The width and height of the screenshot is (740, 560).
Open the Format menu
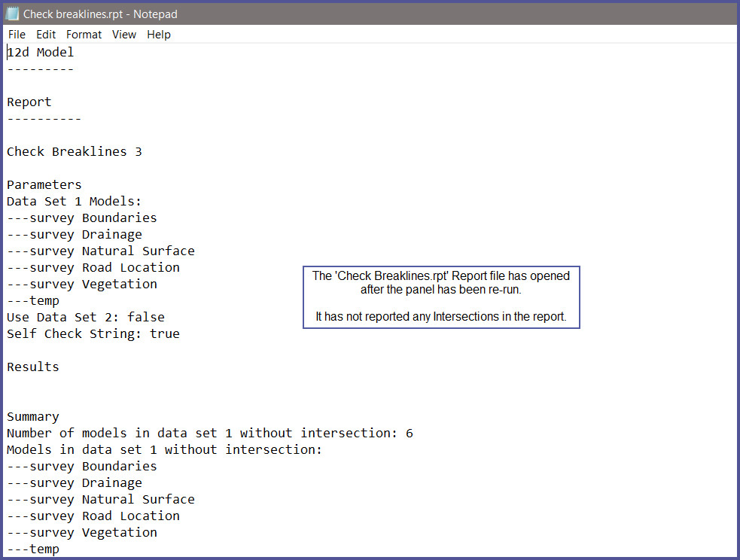[x=84, y=35]
